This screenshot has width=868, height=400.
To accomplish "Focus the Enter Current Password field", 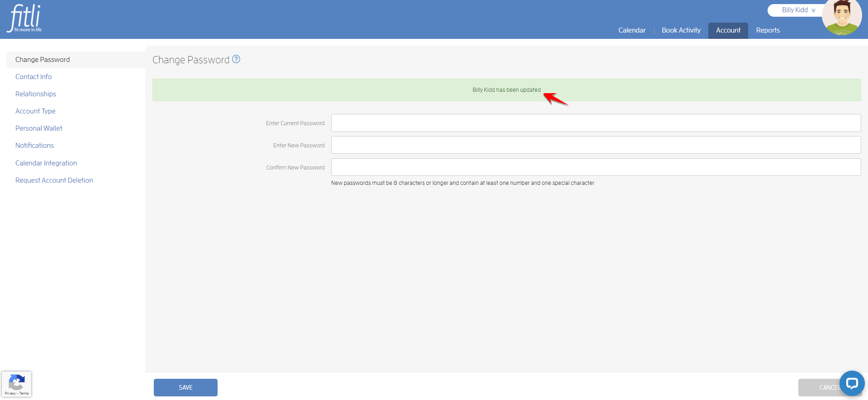I will [x=596, y=123].
